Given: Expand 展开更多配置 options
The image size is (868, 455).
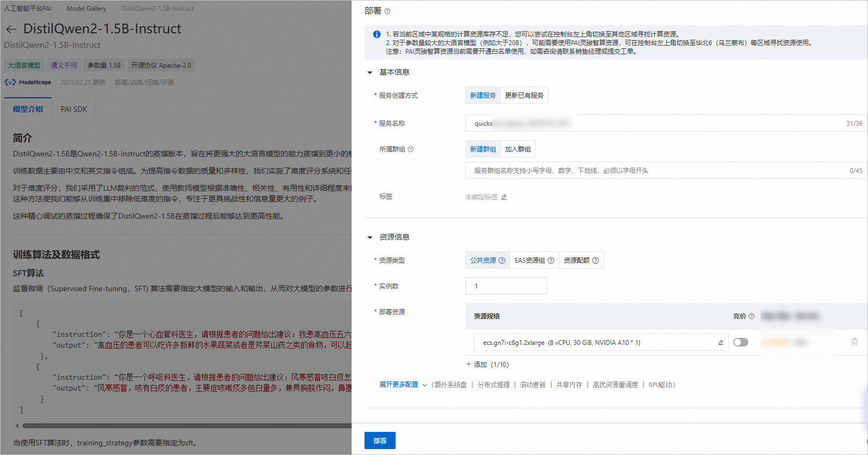Looking at the screenshot, I should click(403, 385).
